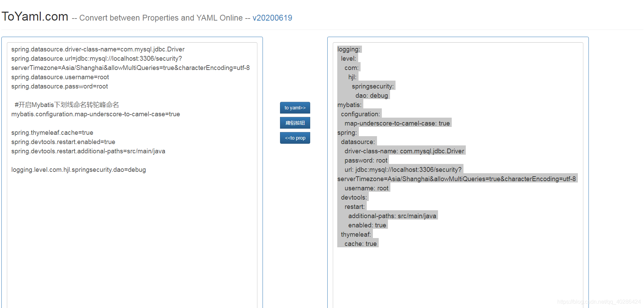
Task: Click 'springsecurity:' in the YAML output
Action: tap(373, 86)
